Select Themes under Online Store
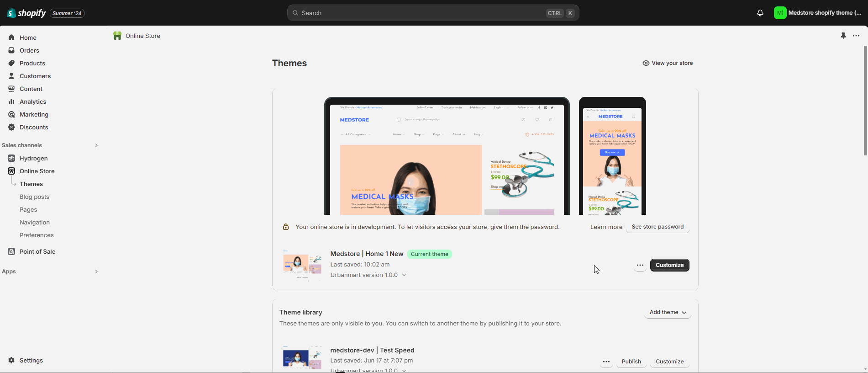 tap(31, 184)
